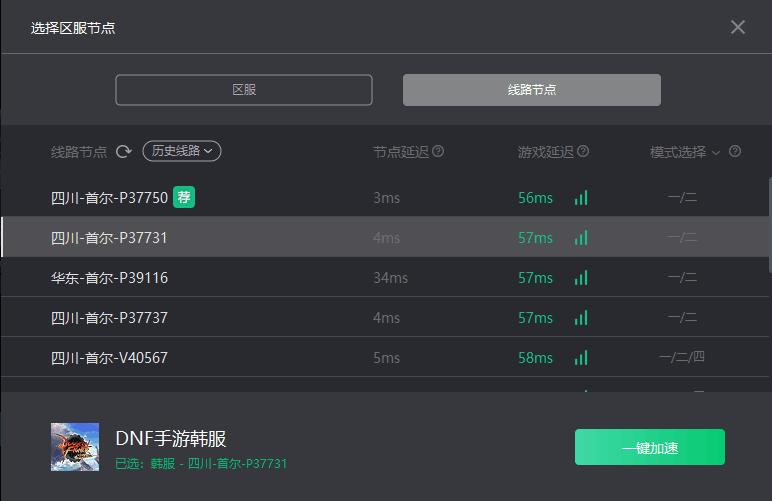Viewport: 772px width, 501px height.
Task: Expand the 模式选择 dropdown
Action: [685, 152]
